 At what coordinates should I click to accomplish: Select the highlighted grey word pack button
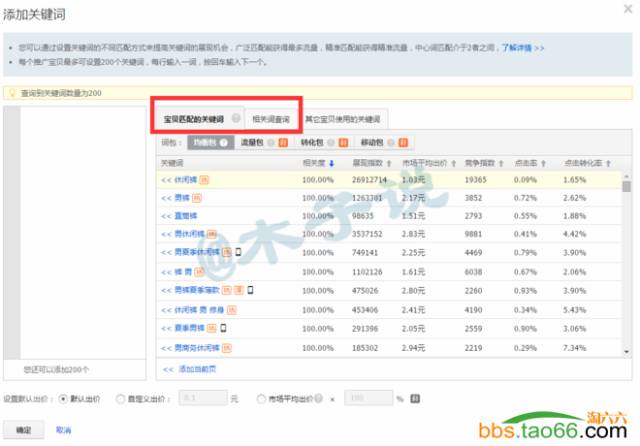coord(211,142)
